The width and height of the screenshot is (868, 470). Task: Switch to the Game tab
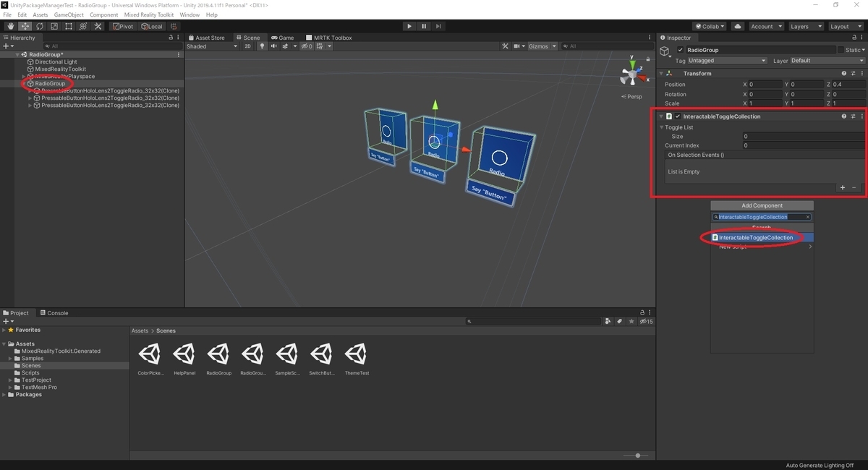pos(282,38)
